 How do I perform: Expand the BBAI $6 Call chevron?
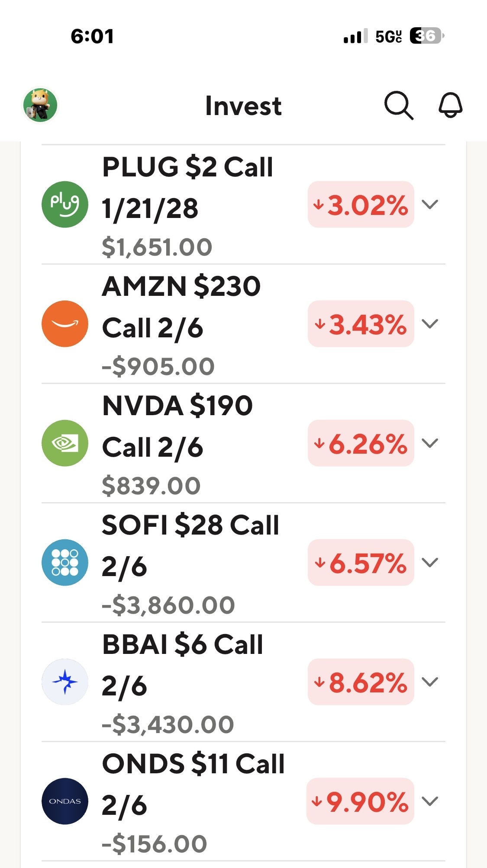click(x=430, y=682)
